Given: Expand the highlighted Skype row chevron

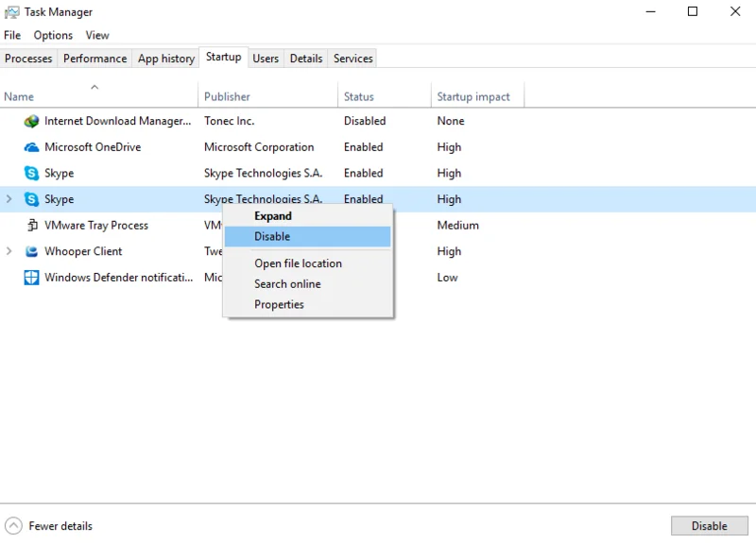Looking at the screenshot, I should coord(9,199).
